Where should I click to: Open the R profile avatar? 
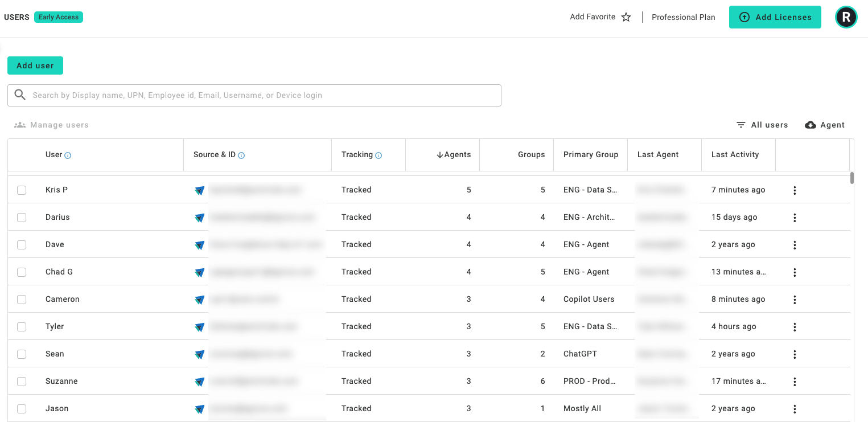(846, 17)
